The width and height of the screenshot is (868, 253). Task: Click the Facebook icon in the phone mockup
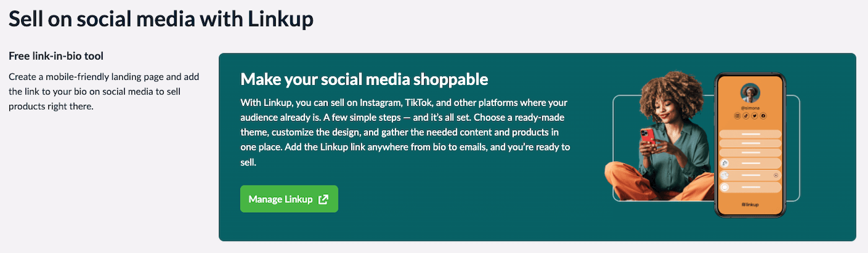pyautogui.click(x=763, y=116)
